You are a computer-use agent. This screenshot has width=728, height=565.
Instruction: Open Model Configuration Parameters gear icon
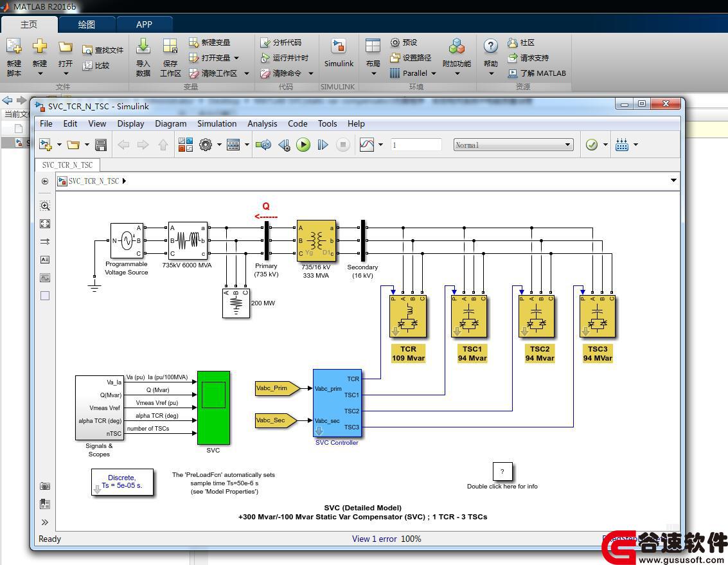(205, 145)
